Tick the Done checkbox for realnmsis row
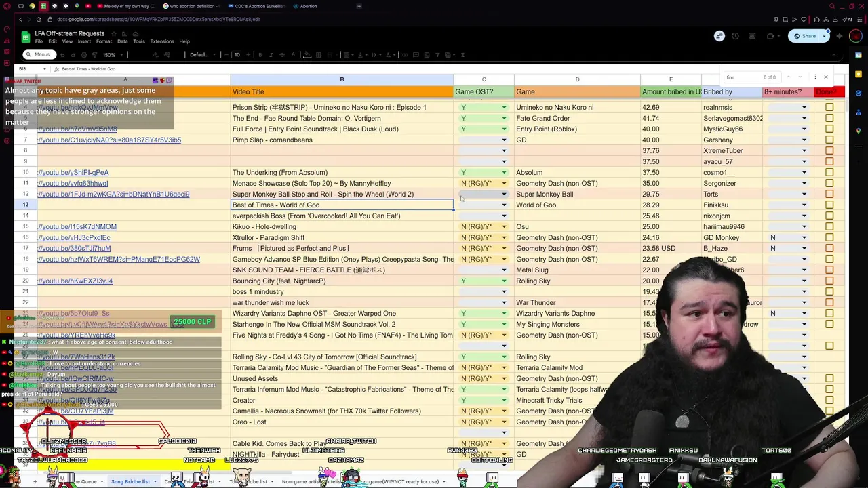 coord(829,107)
